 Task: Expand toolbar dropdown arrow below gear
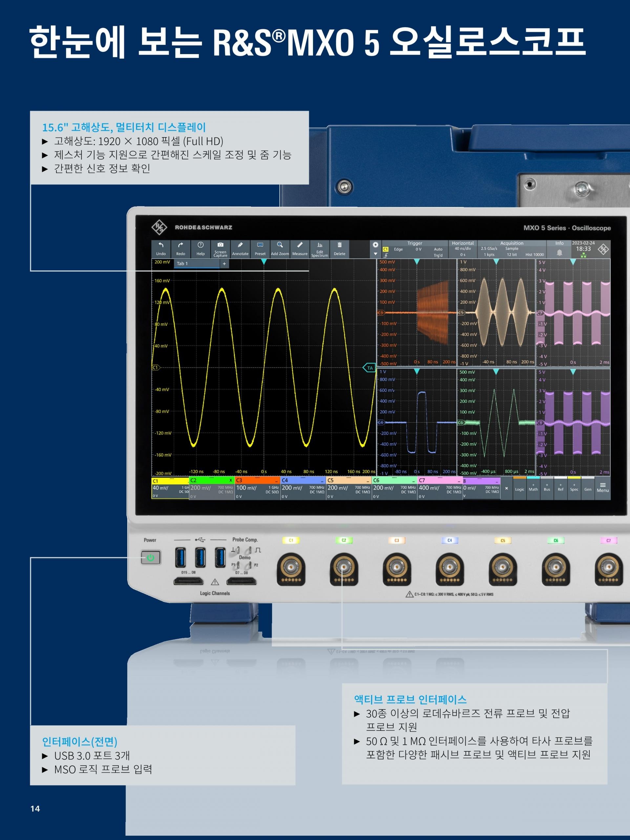coord(375,254)
